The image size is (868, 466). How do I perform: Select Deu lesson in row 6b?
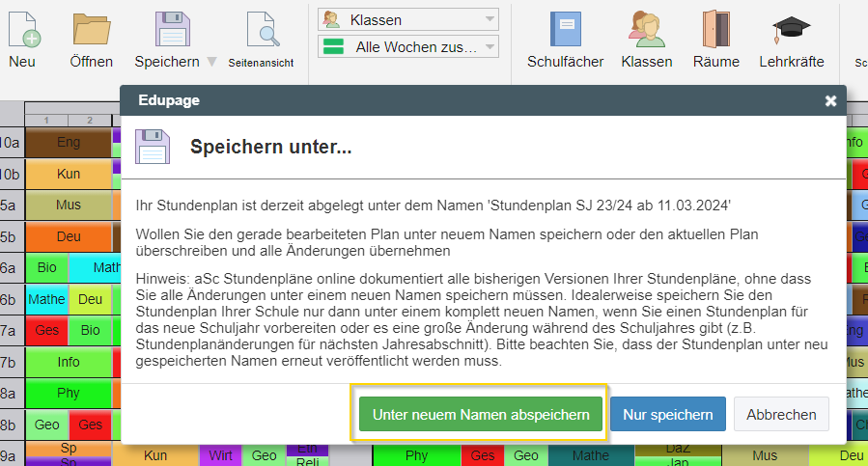90,299
